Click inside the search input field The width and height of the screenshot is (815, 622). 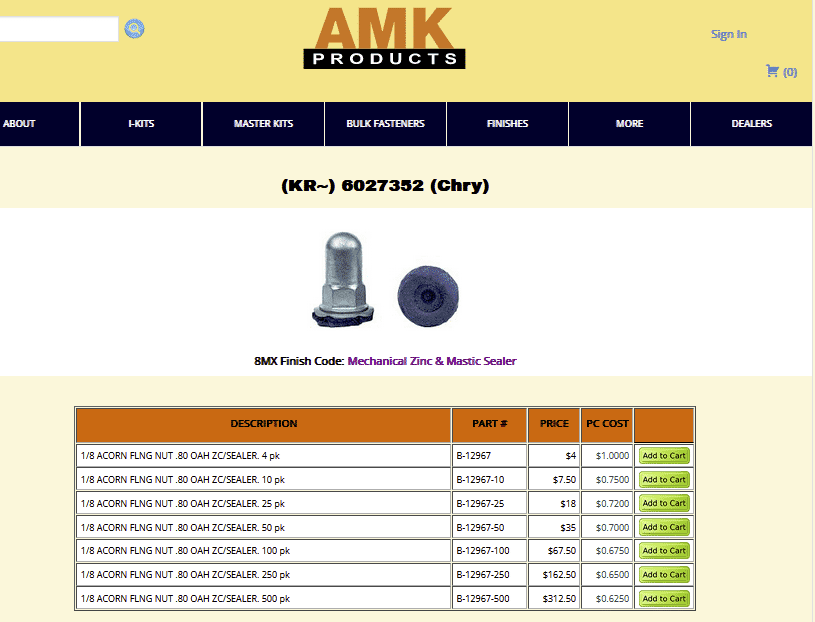[x=58, y=29]
